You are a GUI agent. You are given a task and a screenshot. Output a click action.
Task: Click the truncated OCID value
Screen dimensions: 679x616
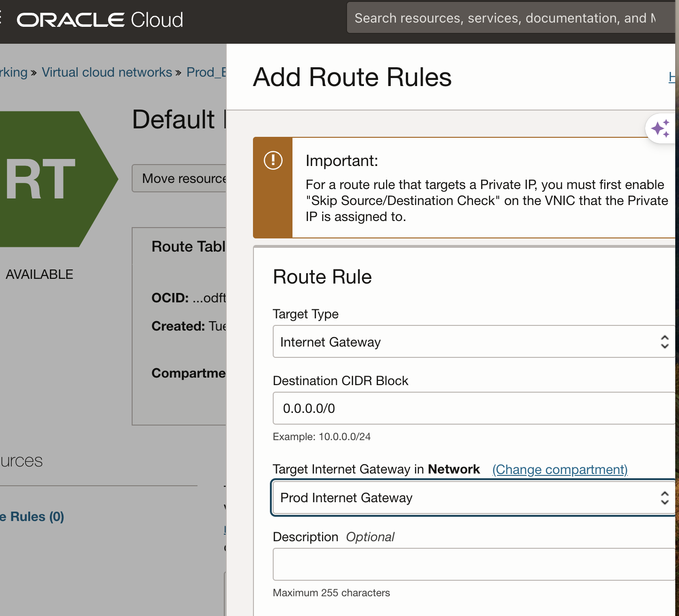point(209,298)
